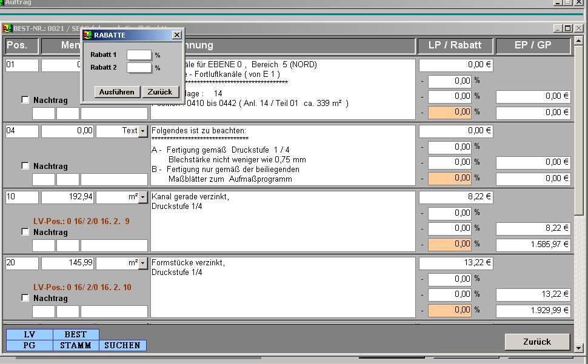Image resolution: width=588 pixels, height=364 pixels.
Task: Close the RABATTE dialog
Action: 176,35
